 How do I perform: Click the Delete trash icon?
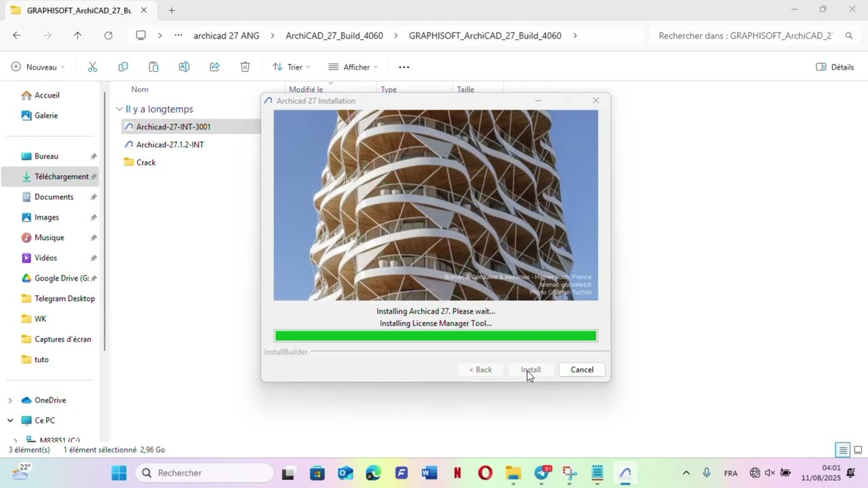tap(245, 67)
